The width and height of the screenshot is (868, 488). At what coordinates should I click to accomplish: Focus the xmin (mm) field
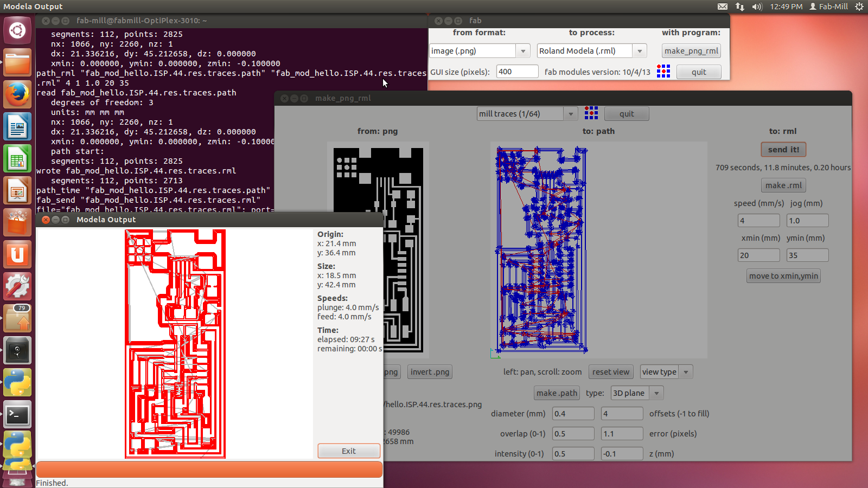pyautogui.click(x=758, y=255)
